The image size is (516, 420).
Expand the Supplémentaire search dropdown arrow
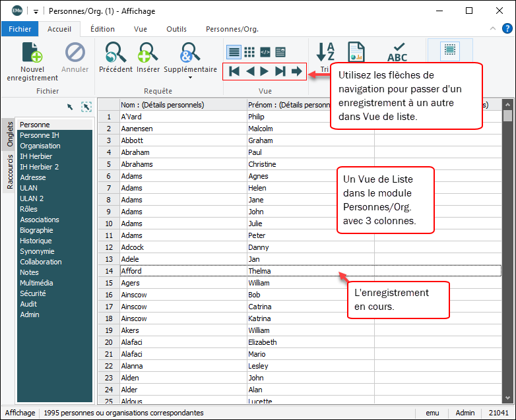pyautogui.click(x=190, y=77)
